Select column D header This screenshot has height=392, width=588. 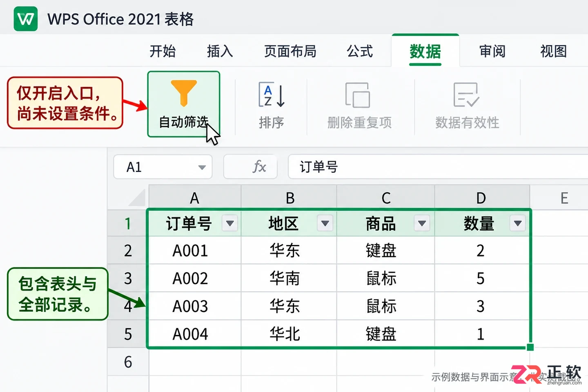(x=482, y=198)
